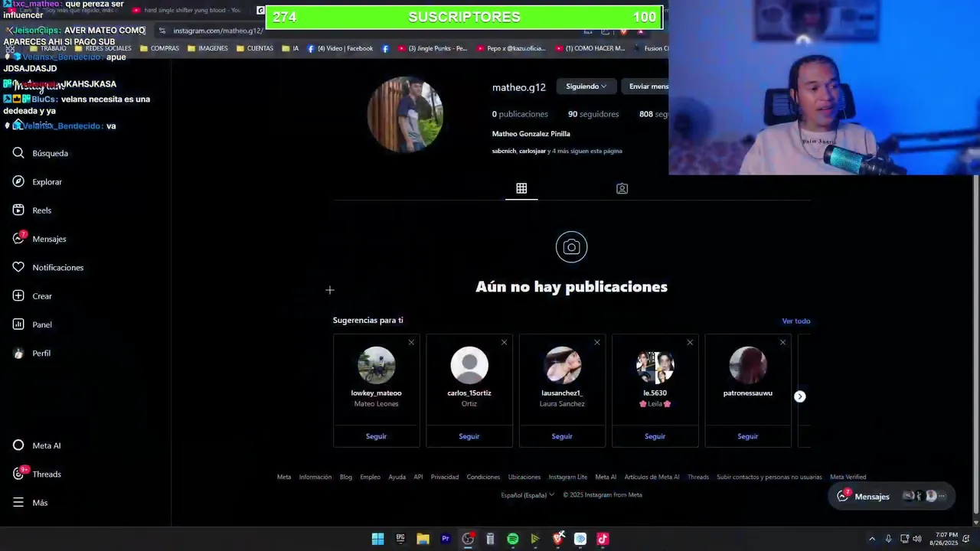Image resolution: width=980 pixels, height=551 pixels.
Task: Click Crear plus icon
Action: (18, 295)
